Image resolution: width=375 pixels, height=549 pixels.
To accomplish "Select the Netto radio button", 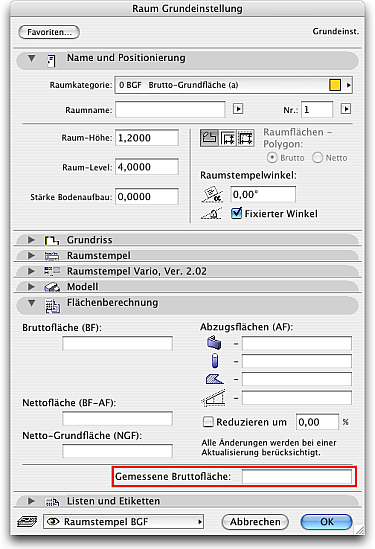I will [x=317, y=158].
